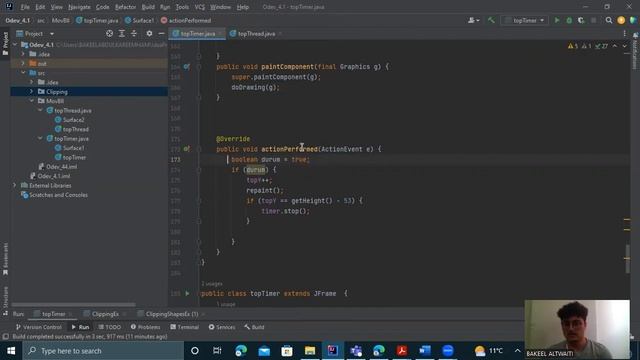Open Adobe Acrobat taskbar icon
640x360 pixels.
(402, 351)
